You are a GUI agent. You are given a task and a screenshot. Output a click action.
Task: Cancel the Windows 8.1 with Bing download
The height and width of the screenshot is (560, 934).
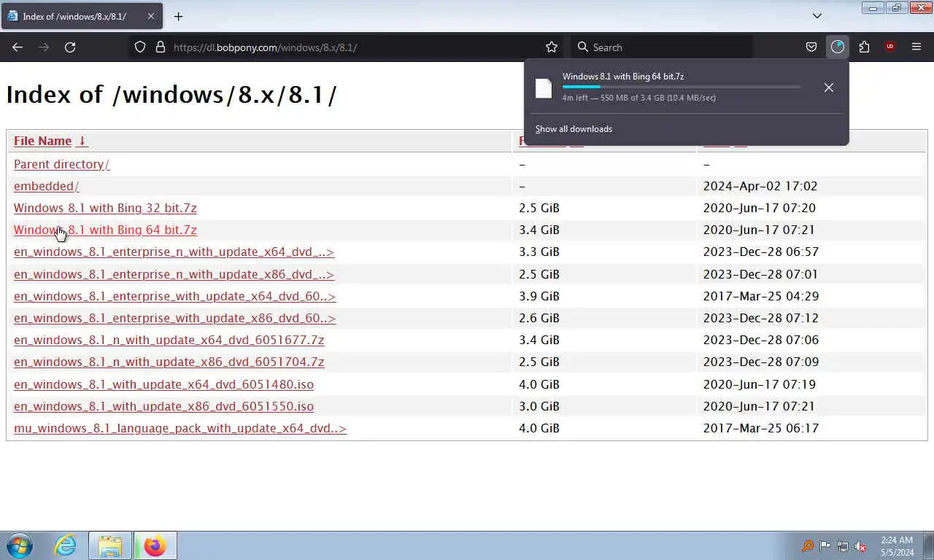(x=829, y=87)
